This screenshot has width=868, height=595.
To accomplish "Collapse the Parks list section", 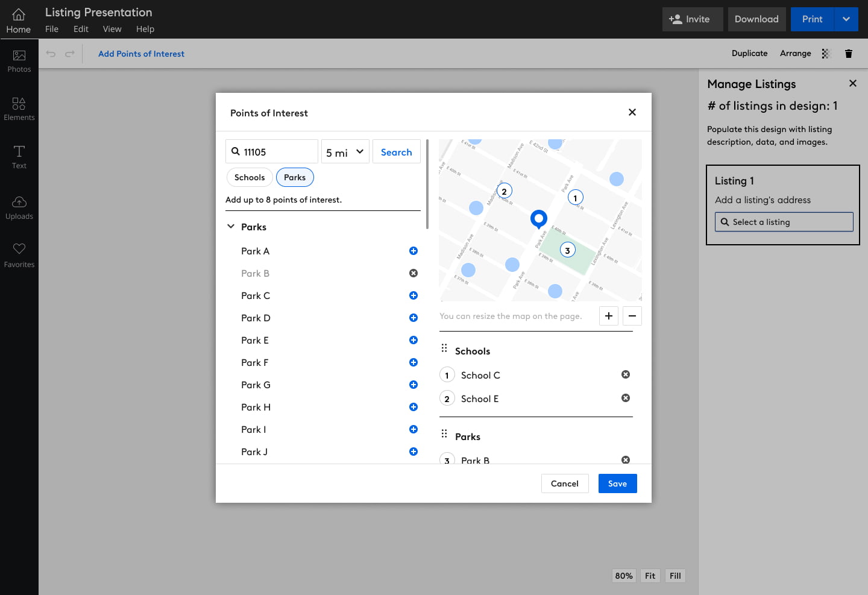I will coord(231,227).
